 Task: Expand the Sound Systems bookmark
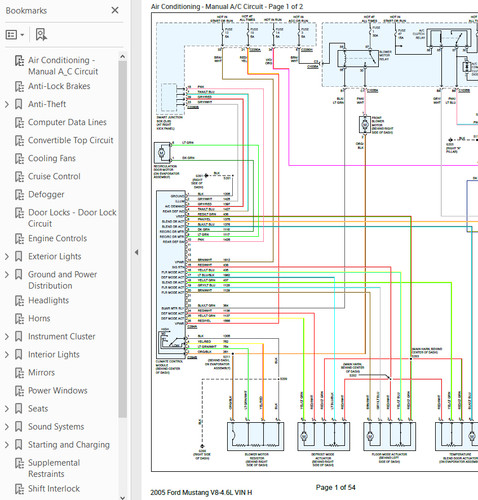point(7,427)
